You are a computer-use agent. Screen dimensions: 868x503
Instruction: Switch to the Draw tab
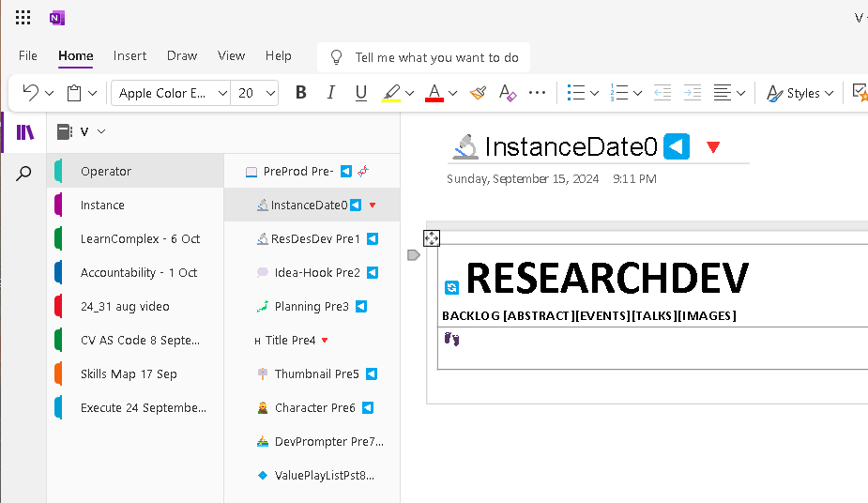[x=182, y=56]
